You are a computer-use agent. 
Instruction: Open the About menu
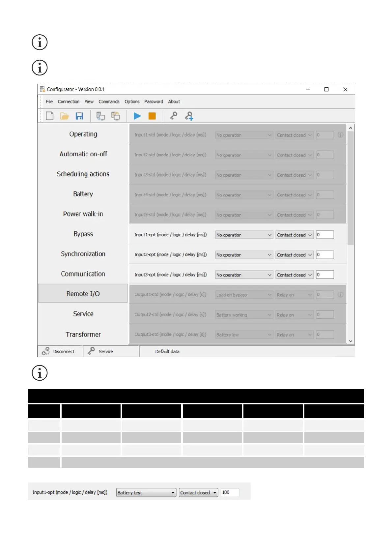tap(174, 102)
